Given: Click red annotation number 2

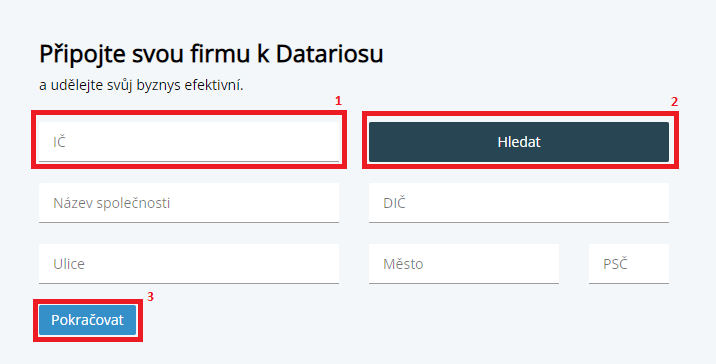Looking at the screenshot, I should click(x=674, y=102).
